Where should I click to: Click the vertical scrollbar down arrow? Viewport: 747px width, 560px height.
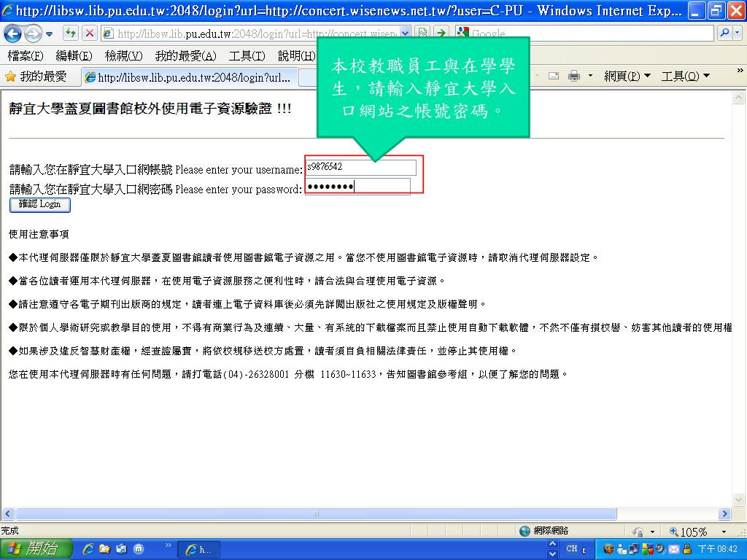click(x=738, y=499)
